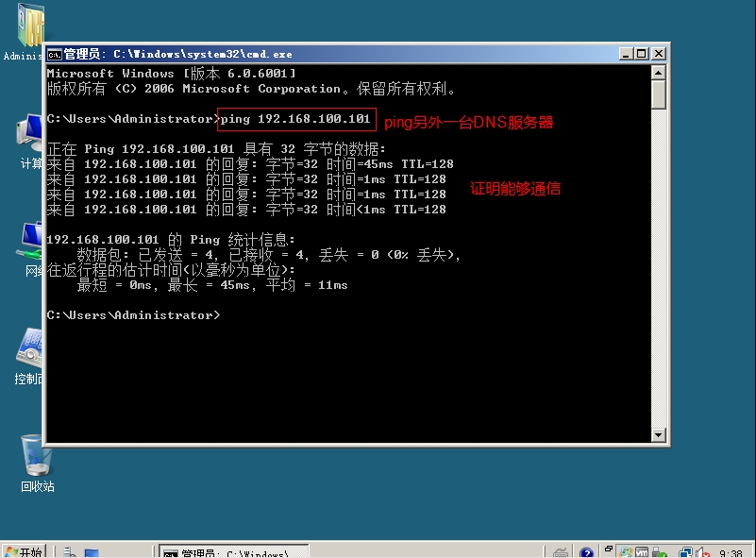Click the blue help question mark icon
The height and width of the screenshot is (558, 756).
(x=586, y=552)
